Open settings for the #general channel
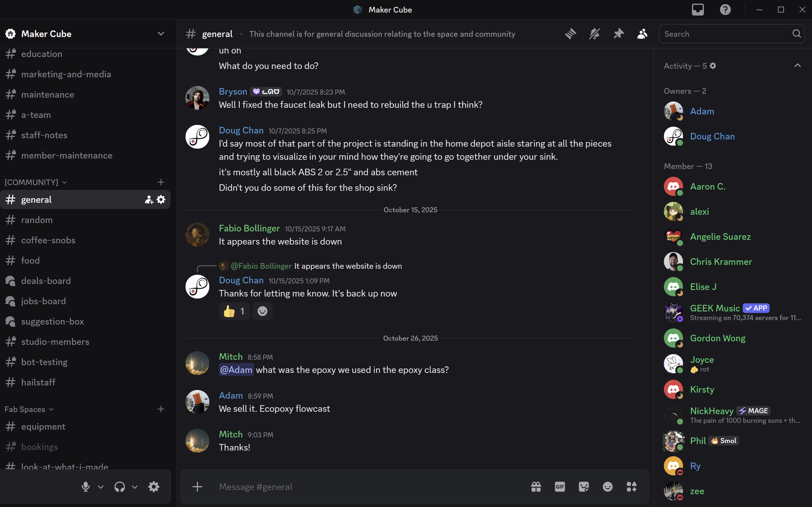Viewport: 812px width, 507px height. [161, 199]
